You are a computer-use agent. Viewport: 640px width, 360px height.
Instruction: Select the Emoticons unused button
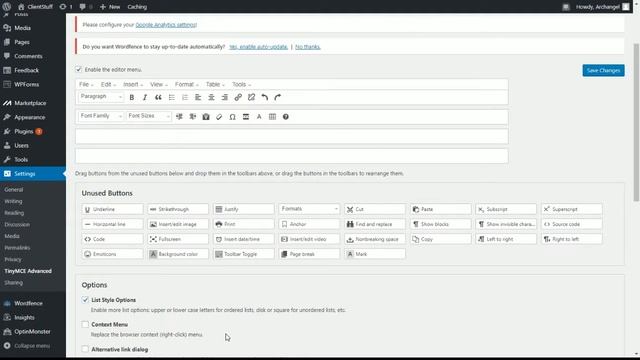[112, 254]
